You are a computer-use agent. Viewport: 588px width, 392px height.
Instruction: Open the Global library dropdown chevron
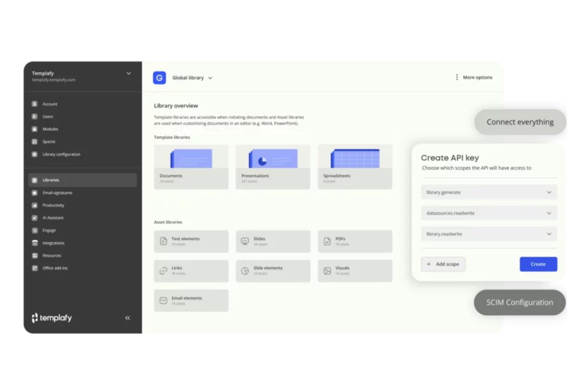click(210, 78)
